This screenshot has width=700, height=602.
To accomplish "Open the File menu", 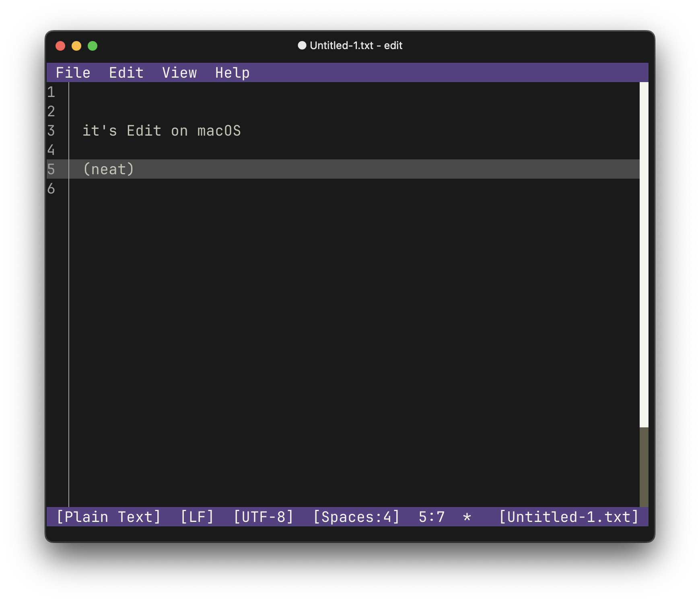I will click(73, 73).
